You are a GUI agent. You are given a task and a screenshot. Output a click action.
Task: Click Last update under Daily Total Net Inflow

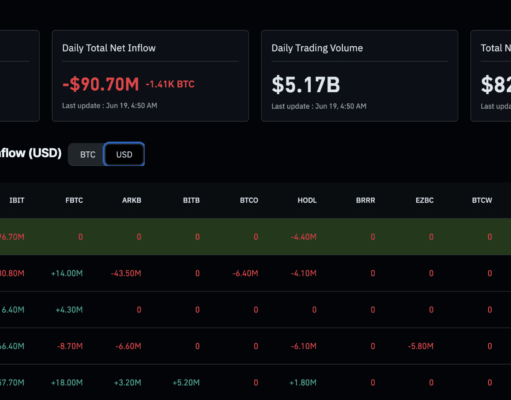[110, 106]
